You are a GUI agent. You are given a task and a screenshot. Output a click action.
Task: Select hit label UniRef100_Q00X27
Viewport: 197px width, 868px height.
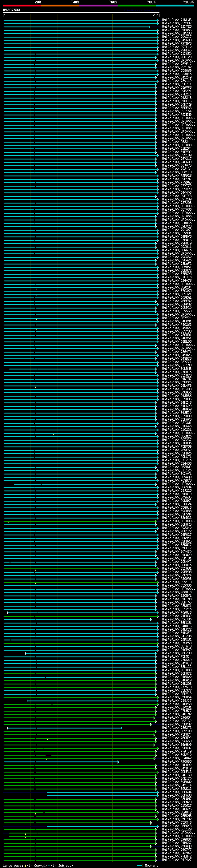176,37
